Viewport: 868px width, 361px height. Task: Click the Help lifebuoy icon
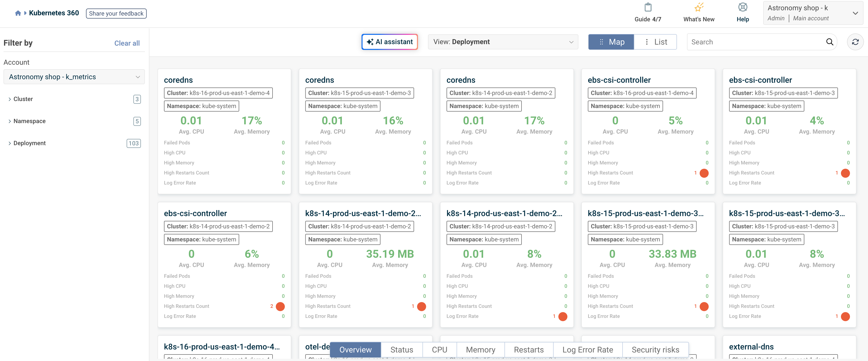tap(743, 7)
